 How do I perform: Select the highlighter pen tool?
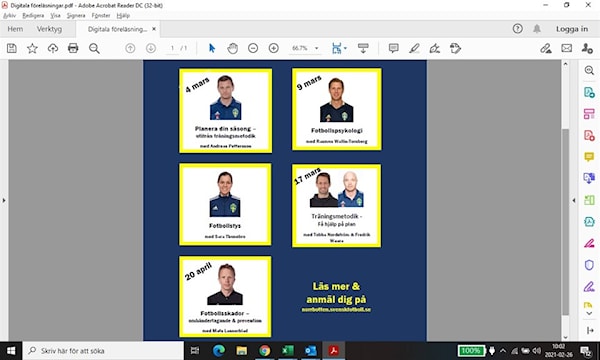(x=414, y=48)
